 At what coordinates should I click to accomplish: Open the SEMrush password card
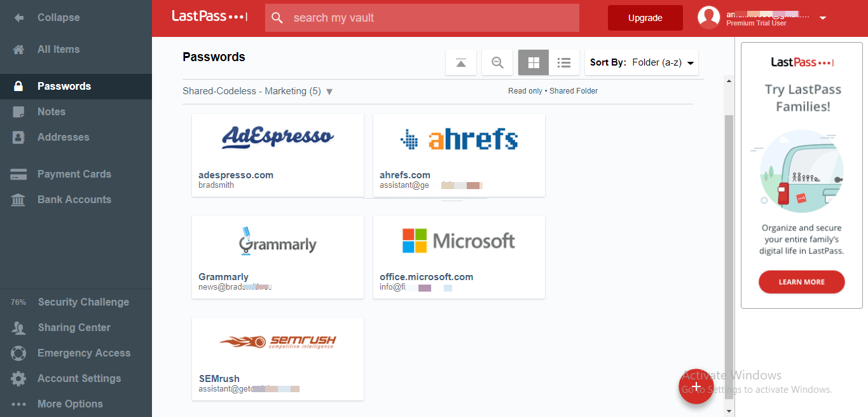(x=278, y=359)
